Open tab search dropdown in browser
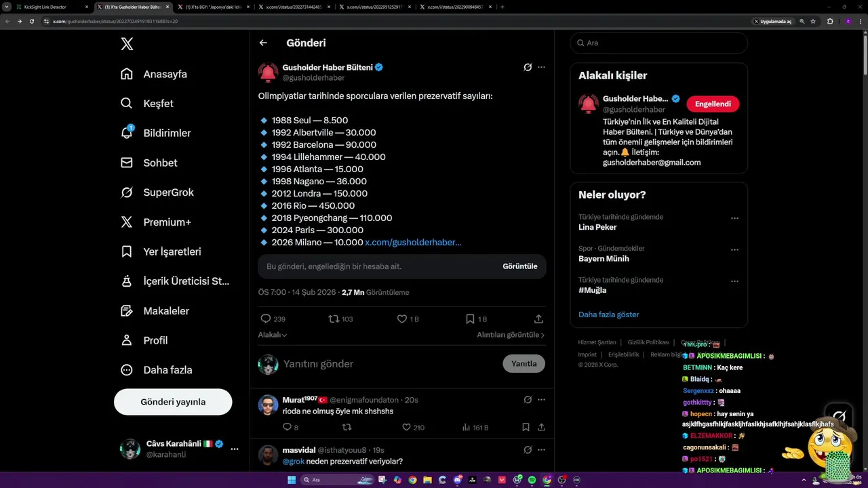Screen dimensions: 868x488 click(x=7, y=7)
